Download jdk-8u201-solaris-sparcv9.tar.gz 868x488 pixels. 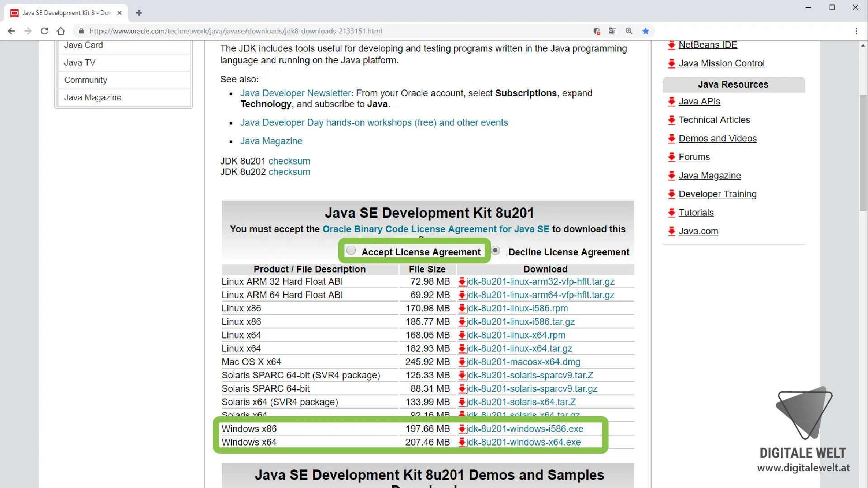pos(532,389)
